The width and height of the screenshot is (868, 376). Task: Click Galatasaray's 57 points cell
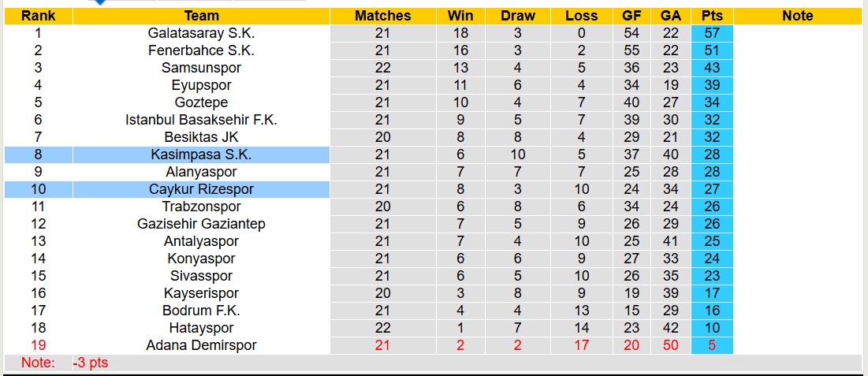712,33
